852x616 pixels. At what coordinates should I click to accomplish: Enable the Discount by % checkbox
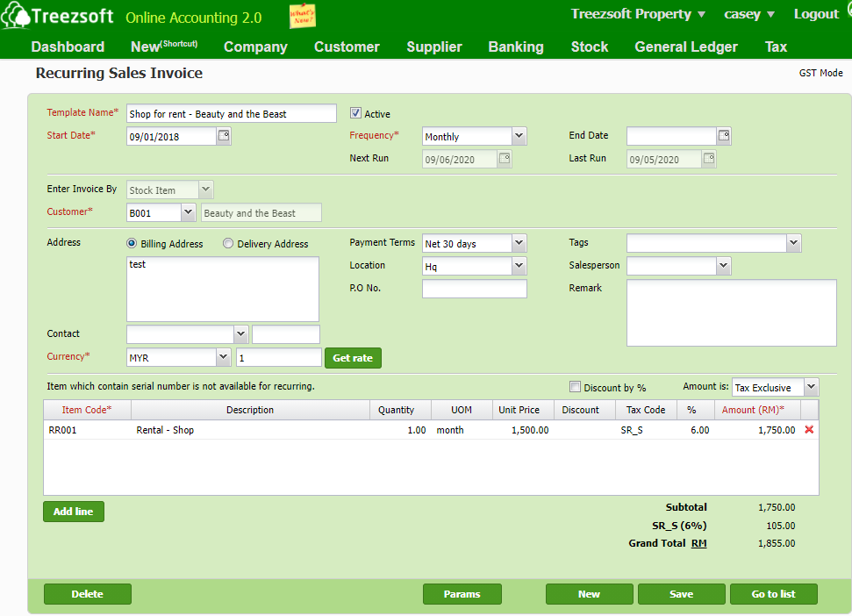575,386
